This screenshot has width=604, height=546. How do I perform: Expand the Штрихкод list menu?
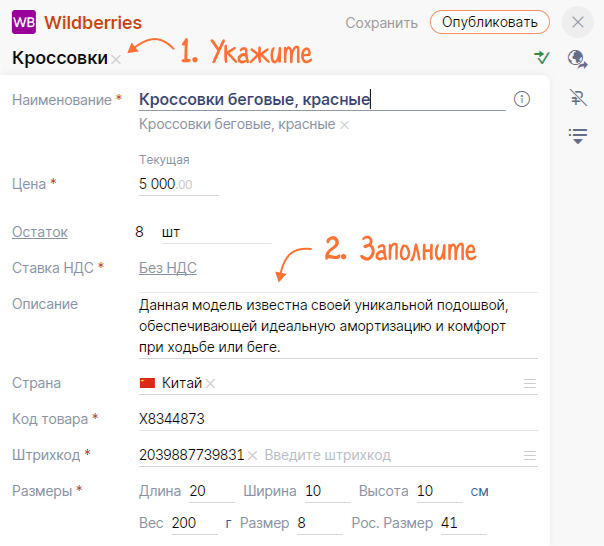(530, 455)
